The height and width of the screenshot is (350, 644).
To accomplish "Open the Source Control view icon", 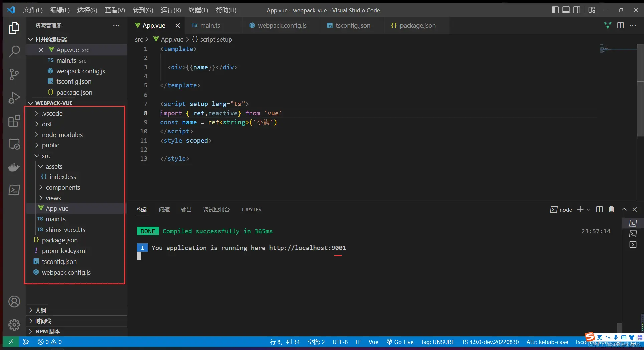I will (x=14, y=74).
